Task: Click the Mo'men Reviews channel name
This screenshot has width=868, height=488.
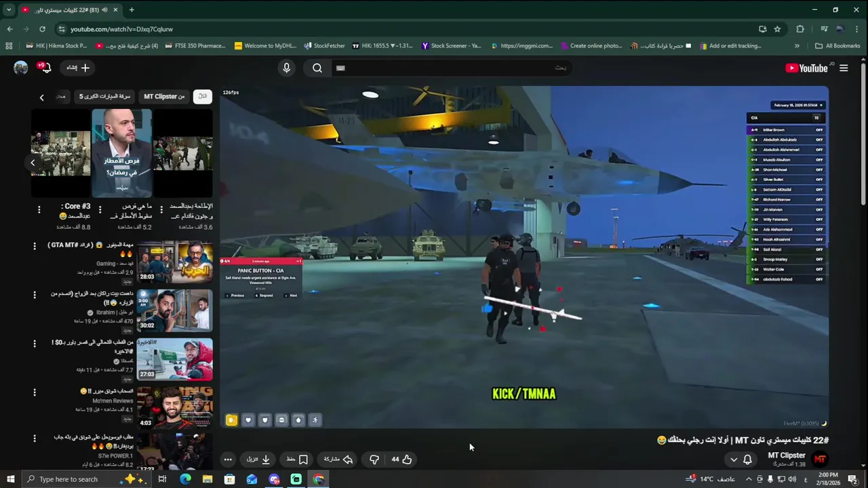Action: tap(113, 401)
